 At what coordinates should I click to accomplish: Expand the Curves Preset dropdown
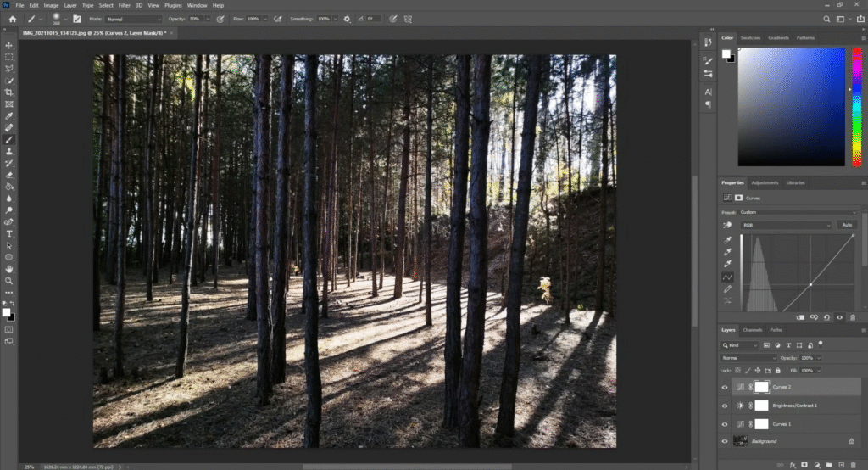click(x=797, y=212)
